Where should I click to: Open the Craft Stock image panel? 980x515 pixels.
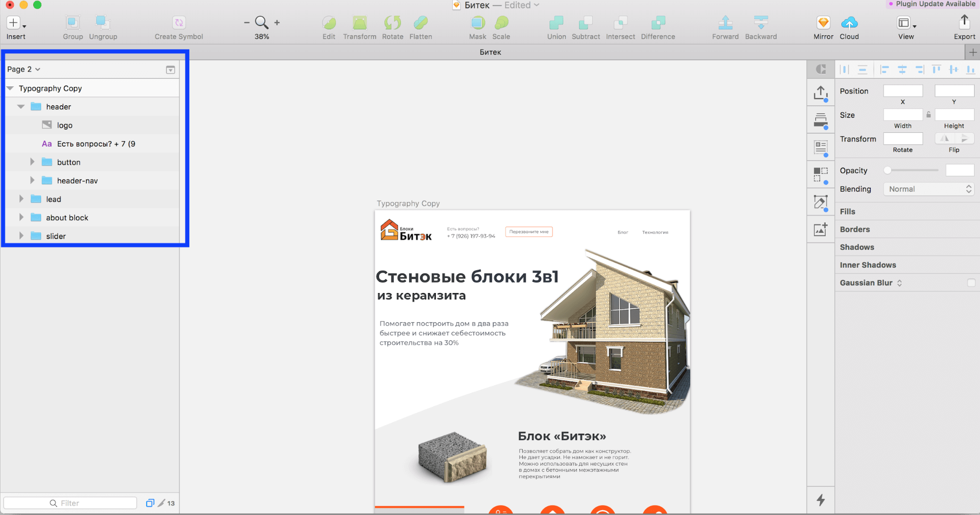[x=821, y=229]
